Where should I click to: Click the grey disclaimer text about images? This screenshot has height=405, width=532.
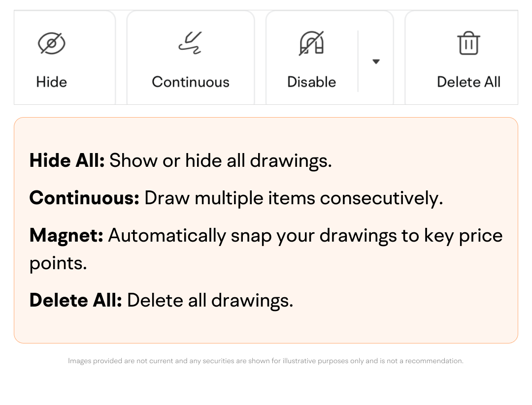tap(266, 361)
